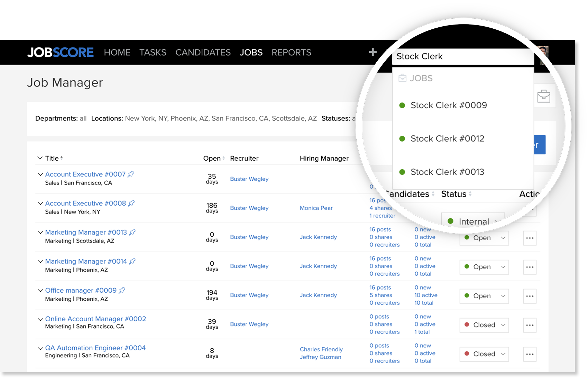588x378 pixels.
Task: Click '1 total' for Online Account Manager
Action: 422,332
